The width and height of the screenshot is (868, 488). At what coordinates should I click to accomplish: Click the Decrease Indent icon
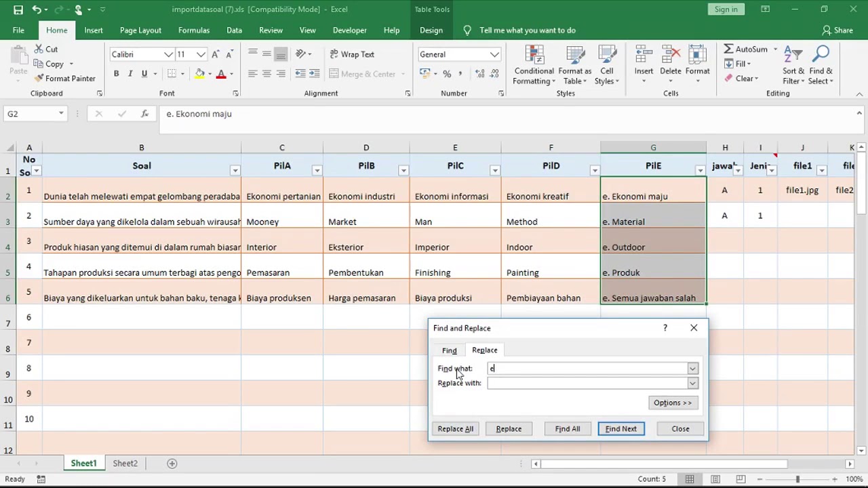(x=300, y=73)
